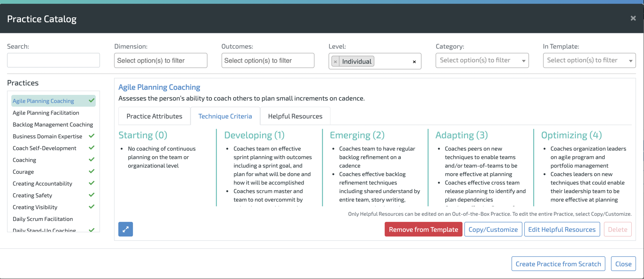Select Backlog Management Coaching from the practices list
644x279 pixels.
(53, 124)
